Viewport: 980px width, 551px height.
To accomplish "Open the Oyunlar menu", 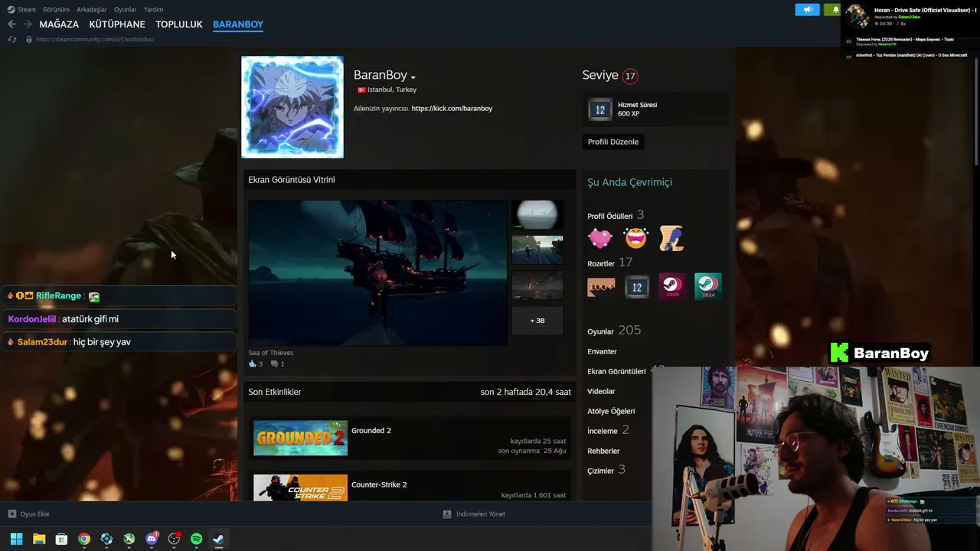I will click(x=125, y=9).
